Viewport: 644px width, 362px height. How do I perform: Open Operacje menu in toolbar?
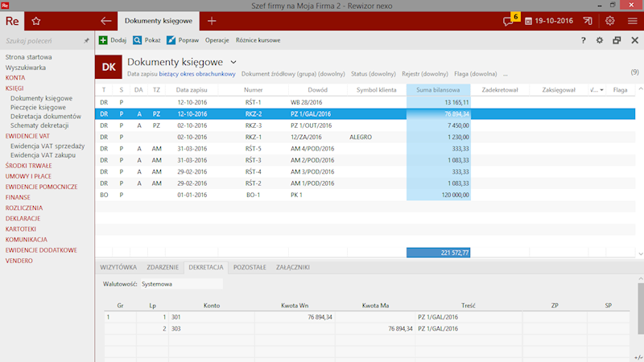(217, 40)
